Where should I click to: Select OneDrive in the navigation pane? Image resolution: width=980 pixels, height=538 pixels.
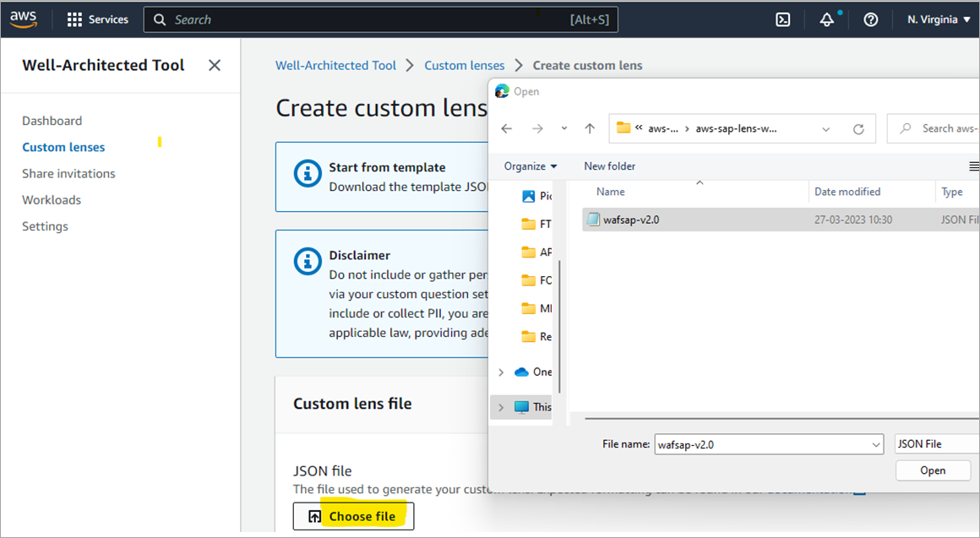point(533,372)
